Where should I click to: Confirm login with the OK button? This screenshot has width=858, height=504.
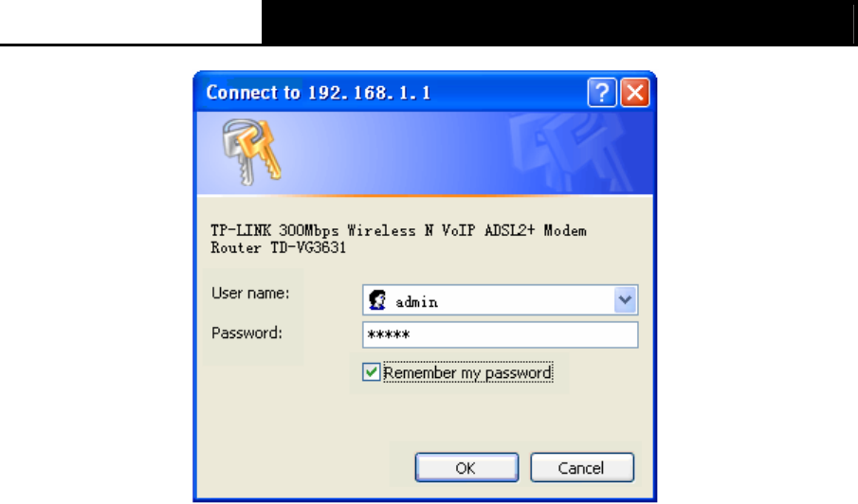[x=466, y=467]
